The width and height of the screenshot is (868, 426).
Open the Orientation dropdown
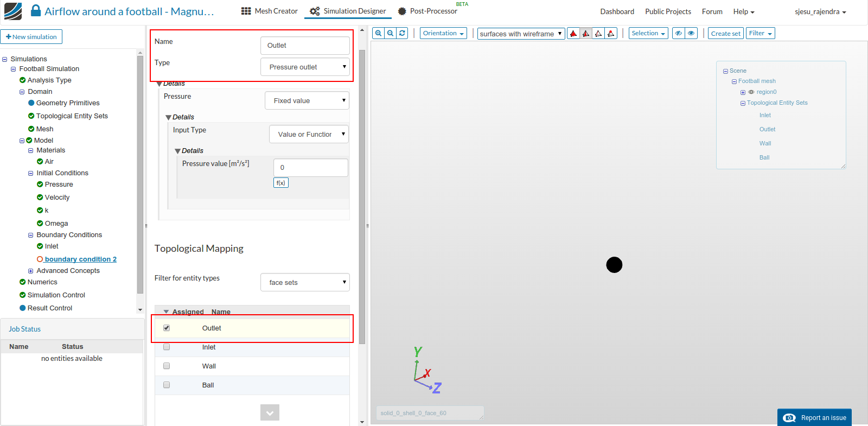[444, 33]
